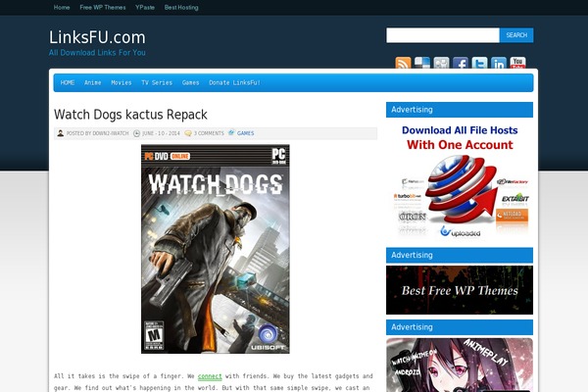Open the GAMES category link
This screenshot has height=392, width=588.
(x=245, y=133)
